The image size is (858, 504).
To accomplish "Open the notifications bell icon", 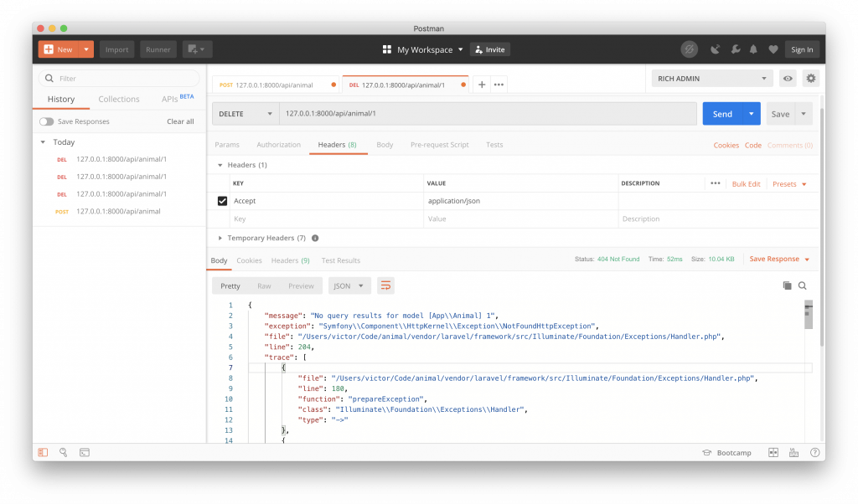I will click(753, 49).
